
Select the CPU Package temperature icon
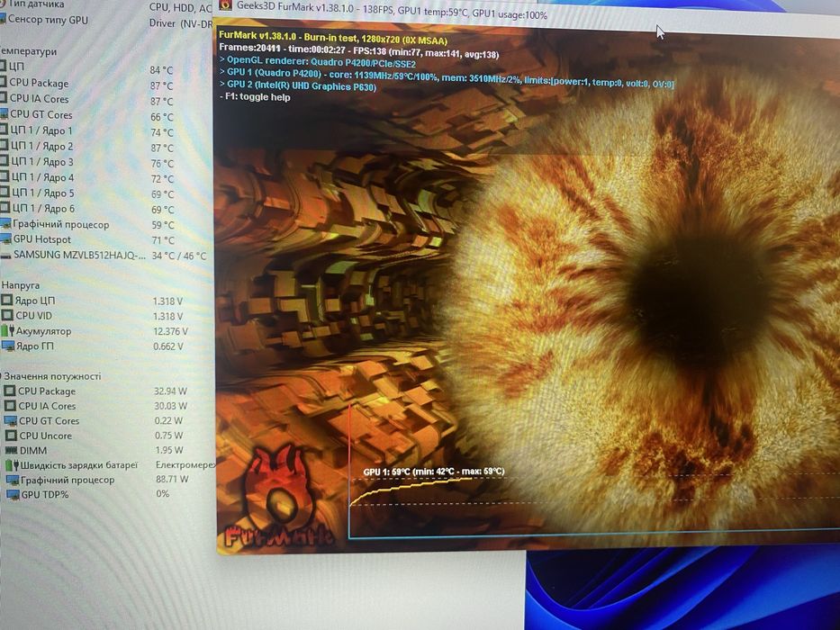4,83
